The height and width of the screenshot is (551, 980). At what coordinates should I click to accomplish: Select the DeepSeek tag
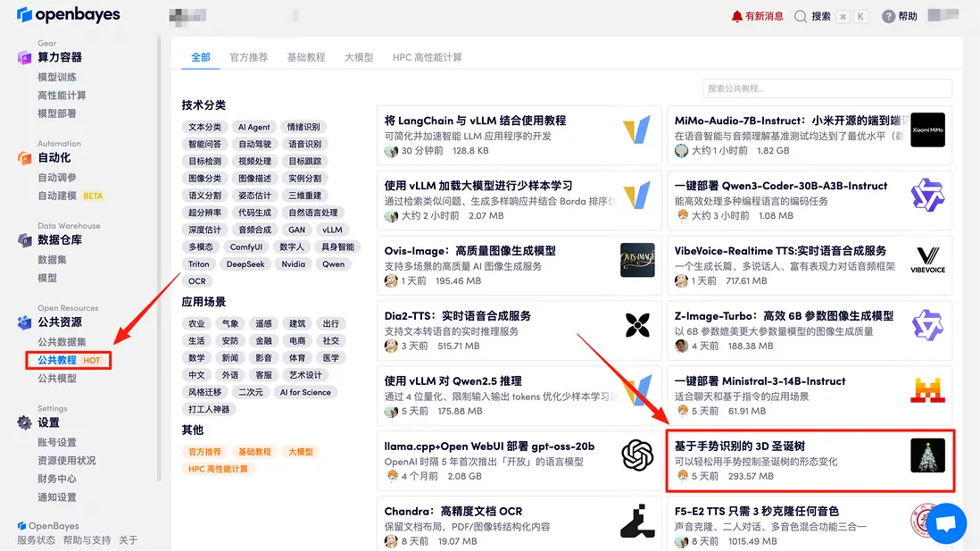click(x=245, y=264)
